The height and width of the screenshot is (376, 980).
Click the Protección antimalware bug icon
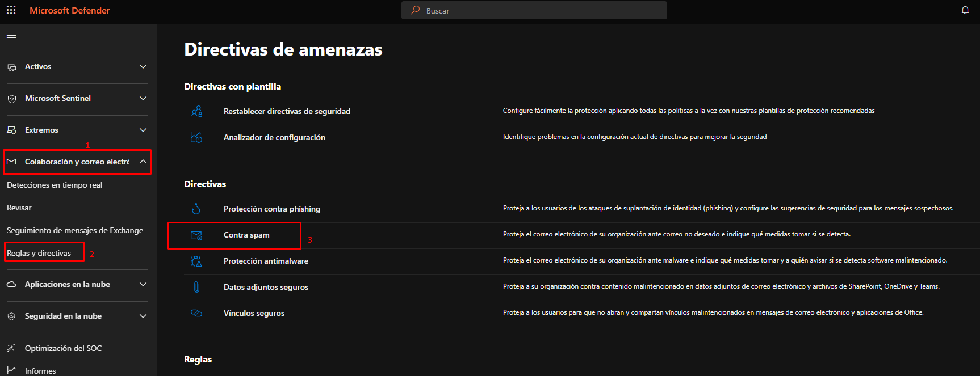coord(196,261)
